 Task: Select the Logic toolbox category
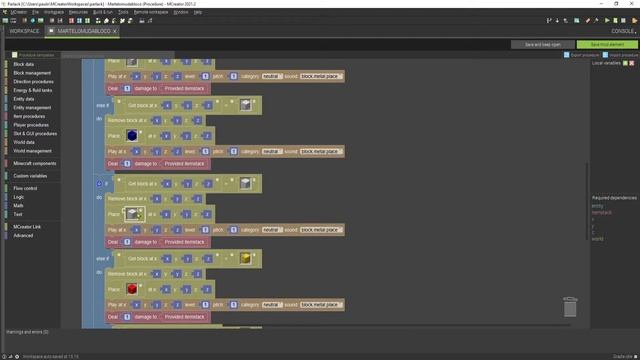click(x=18, y=197)
